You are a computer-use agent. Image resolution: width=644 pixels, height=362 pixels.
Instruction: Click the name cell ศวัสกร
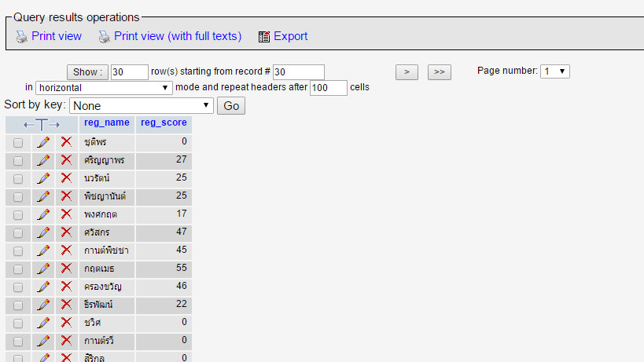point(107,232)
